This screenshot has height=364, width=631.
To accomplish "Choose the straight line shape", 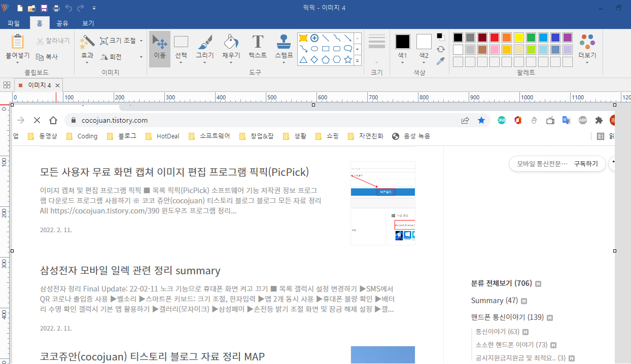I will 326,38.
